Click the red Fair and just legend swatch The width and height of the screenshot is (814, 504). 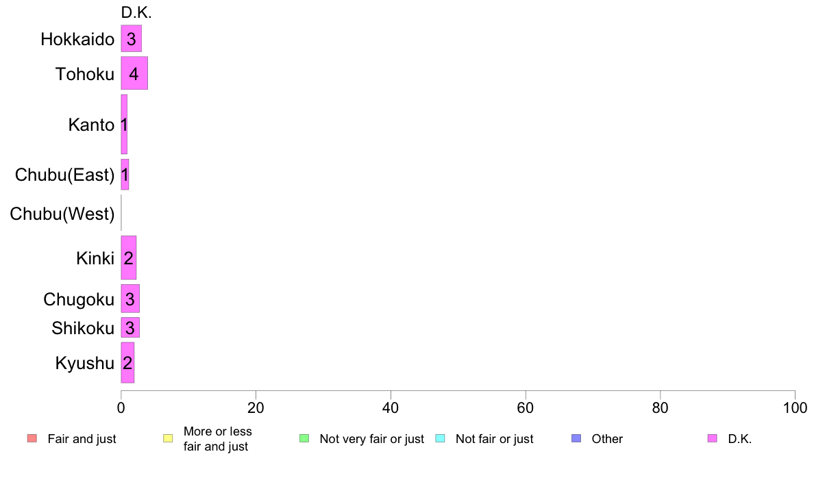pos(32,438)
